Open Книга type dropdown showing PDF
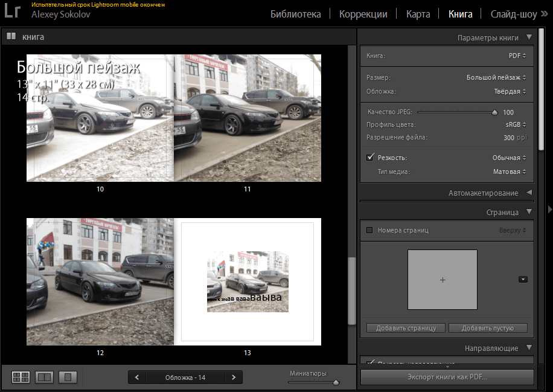This screenshot has height=392, width=553. pyautogui.click(x=517, y=56)
